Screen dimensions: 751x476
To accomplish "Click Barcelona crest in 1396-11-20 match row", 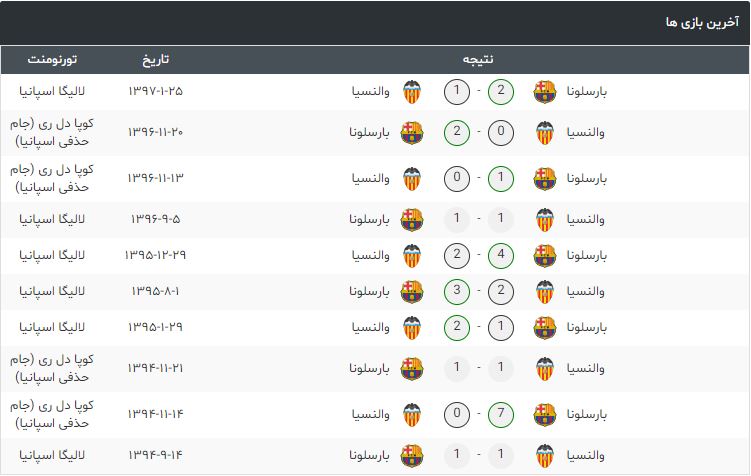I will pos(412,133).
